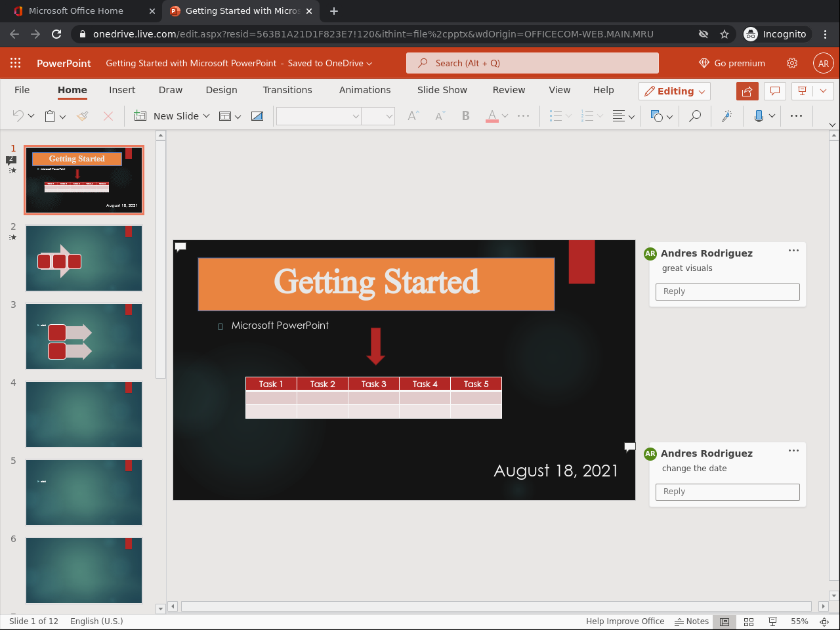The height and width of the screenshot is (630, 840).
Task: Click the Bullets list icon
Action: point(556,116)
